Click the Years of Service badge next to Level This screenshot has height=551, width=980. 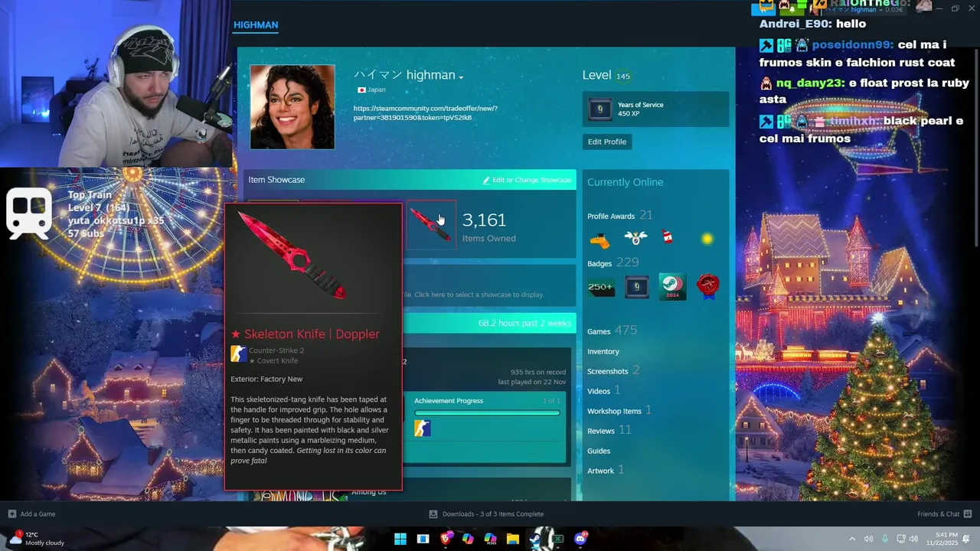[600, 109]
